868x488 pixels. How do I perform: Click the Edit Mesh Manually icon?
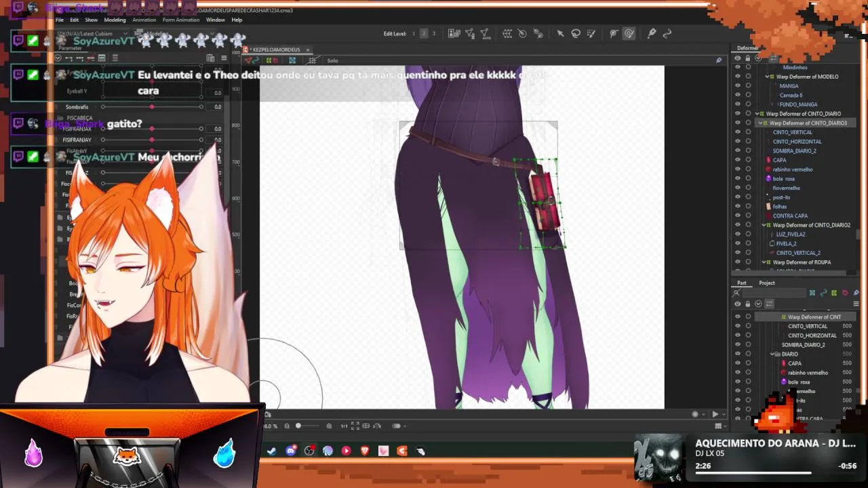[469, 33]
